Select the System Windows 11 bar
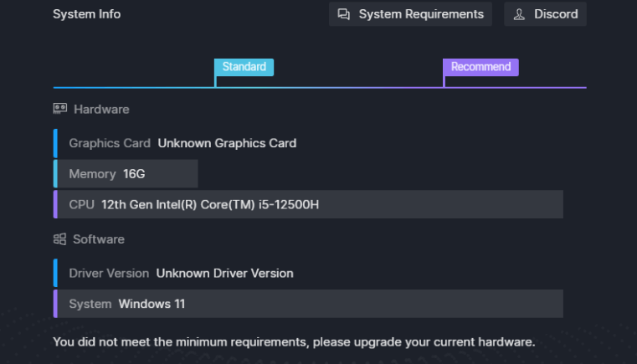Screen dimensions: 637x364 (308, 304)
